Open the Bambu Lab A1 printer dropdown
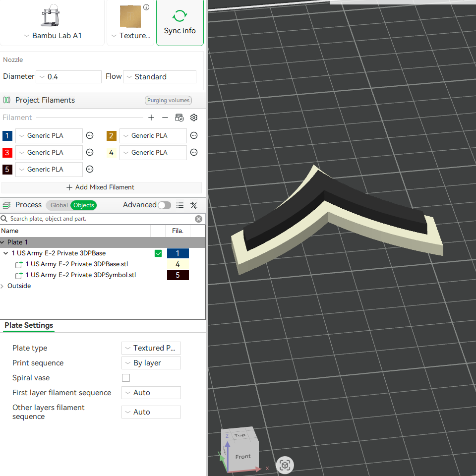 coord(53,36)
